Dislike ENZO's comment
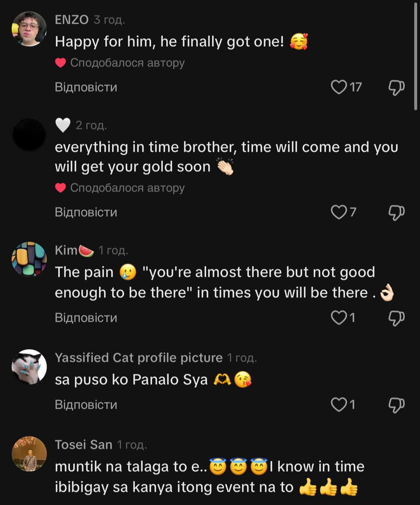This screenshot has width=420, height=505. [396, 87]
